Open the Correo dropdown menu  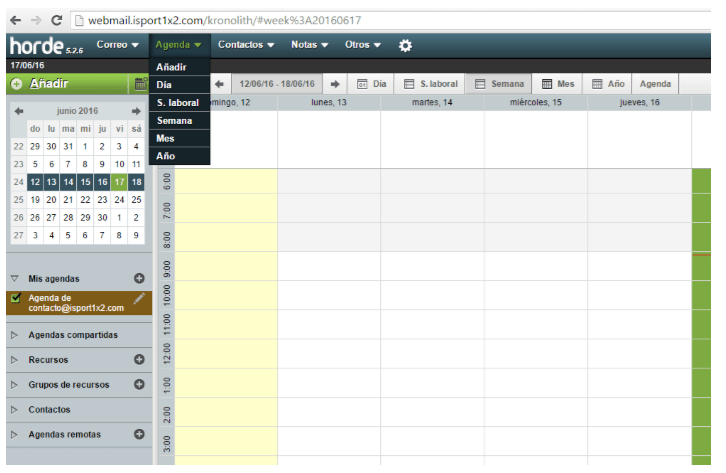click(117, 45)
